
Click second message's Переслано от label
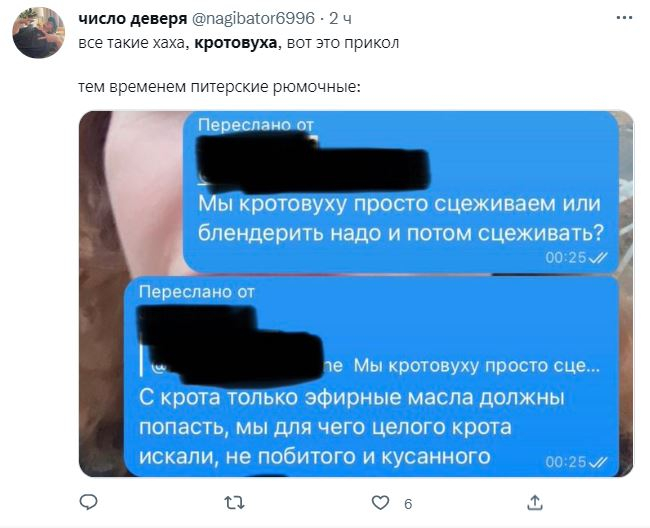pos(196,292)
